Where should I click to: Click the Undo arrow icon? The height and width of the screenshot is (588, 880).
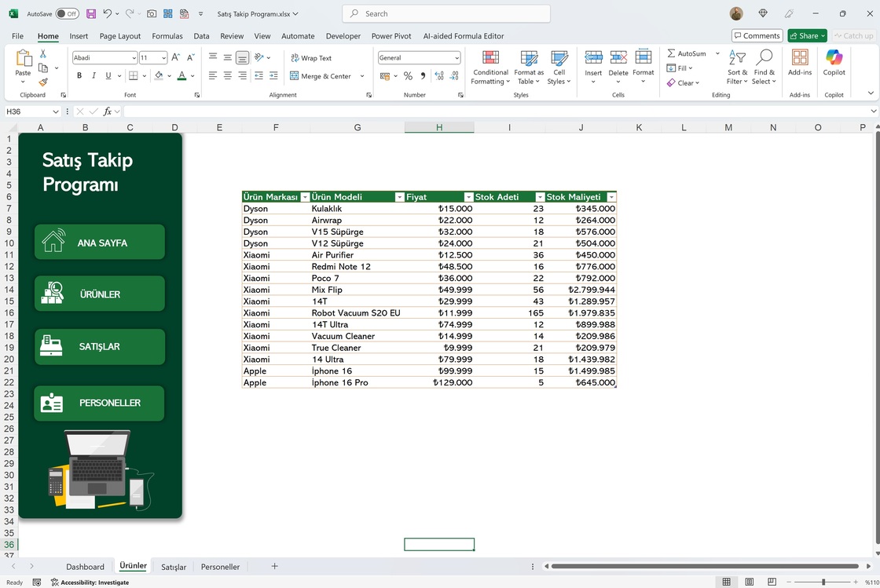point(107,13)
